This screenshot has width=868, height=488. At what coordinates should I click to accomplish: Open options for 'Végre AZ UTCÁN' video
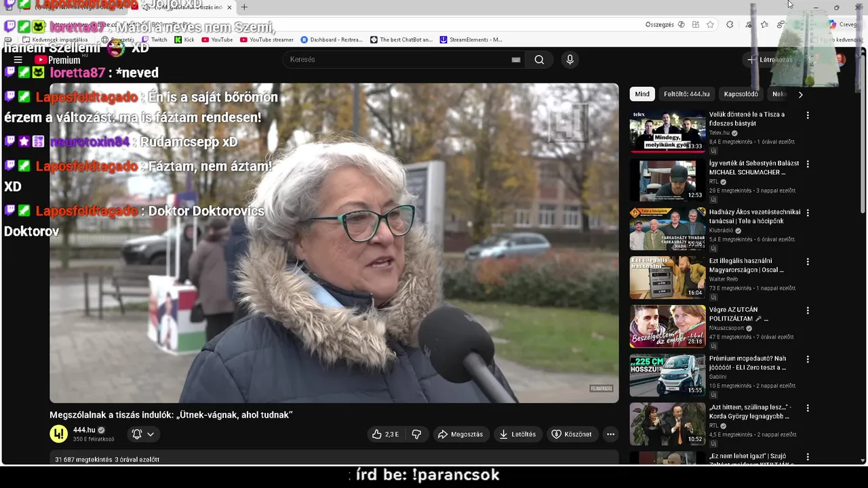click(808, 310)
